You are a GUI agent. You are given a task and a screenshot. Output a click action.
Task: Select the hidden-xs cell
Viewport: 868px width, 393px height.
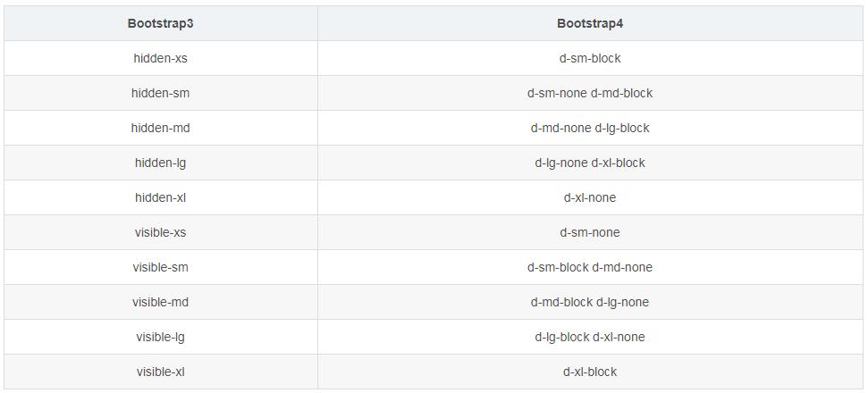pos(161,58)
